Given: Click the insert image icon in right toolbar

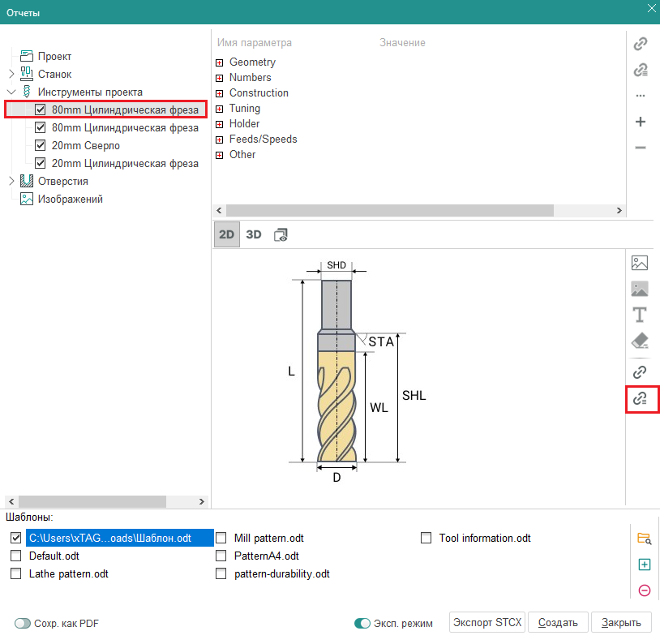Looking at the screenshot, I should (640, 263).
